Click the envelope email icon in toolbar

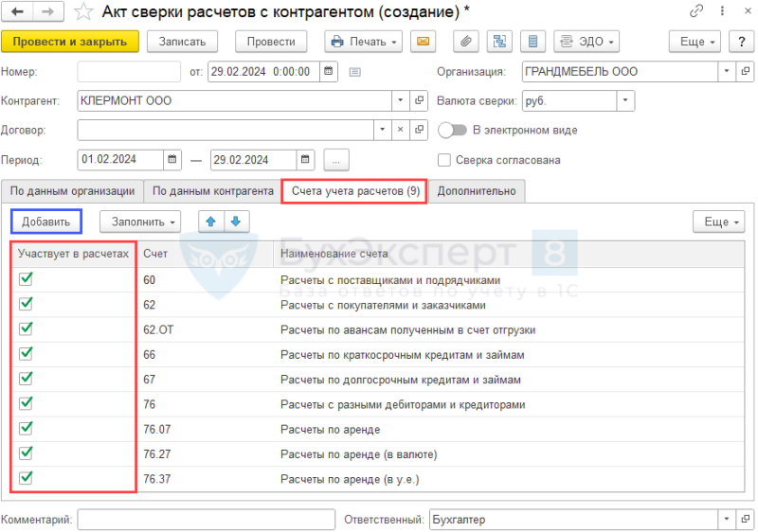(x=423, y=42)
